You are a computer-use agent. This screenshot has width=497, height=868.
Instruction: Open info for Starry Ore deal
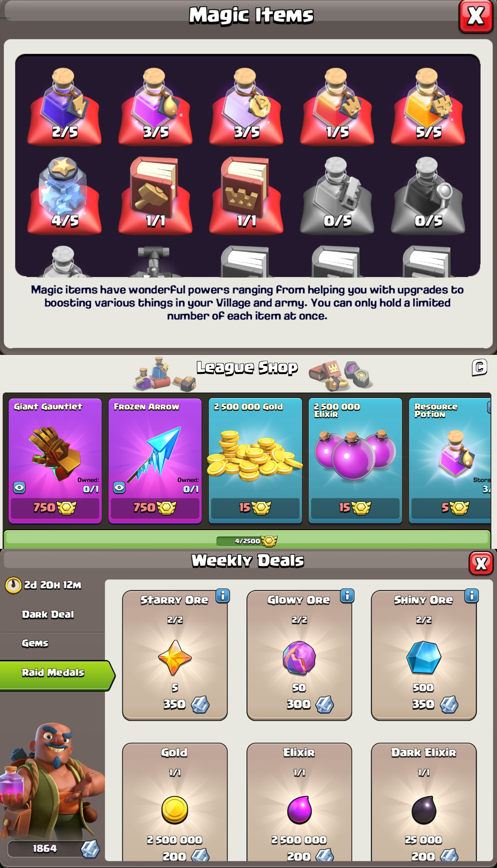coord(223,596)
